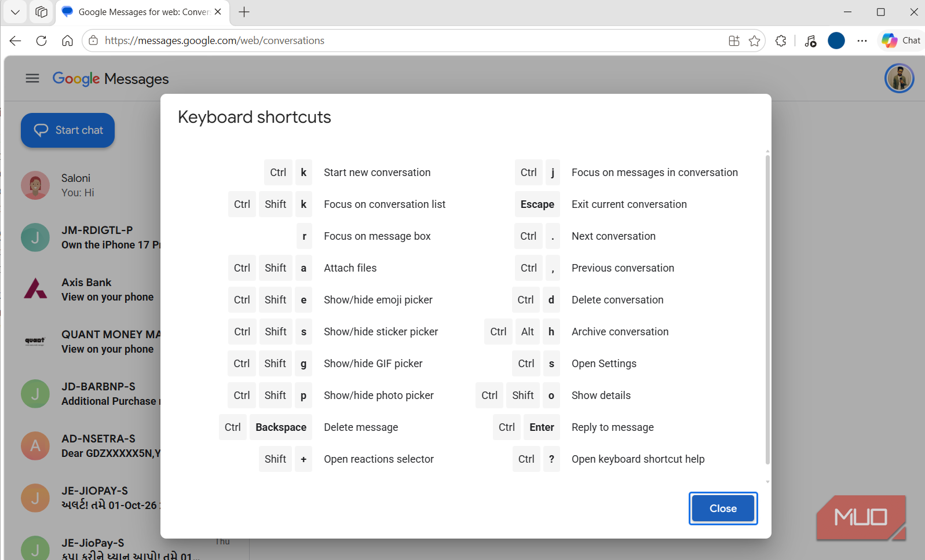
Task: Click 'Next conversation' shortcut text
Action: tap(613, 236)
